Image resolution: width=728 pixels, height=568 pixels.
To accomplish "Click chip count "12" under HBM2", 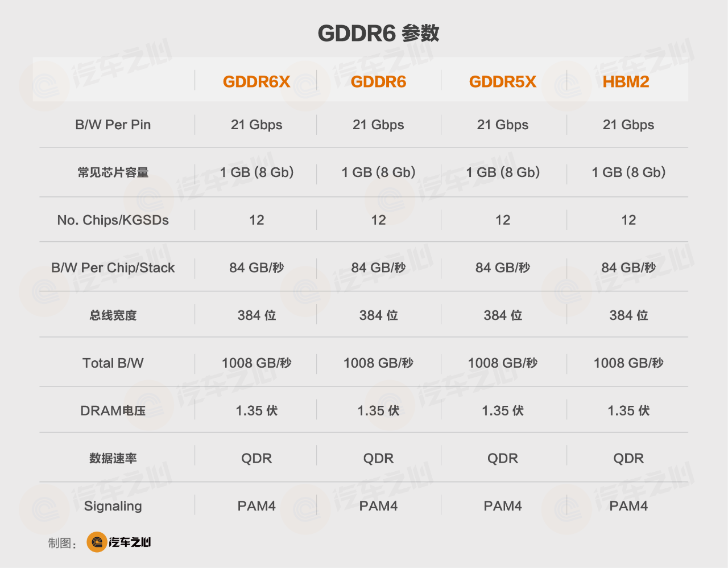I will click(x=628, y=220).
